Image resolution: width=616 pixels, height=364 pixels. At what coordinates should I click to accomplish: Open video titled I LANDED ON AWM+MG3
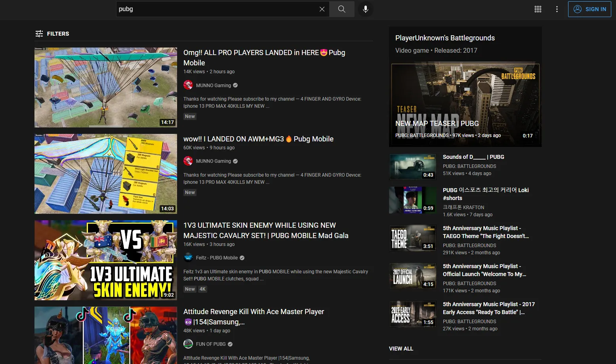point(258,139)
